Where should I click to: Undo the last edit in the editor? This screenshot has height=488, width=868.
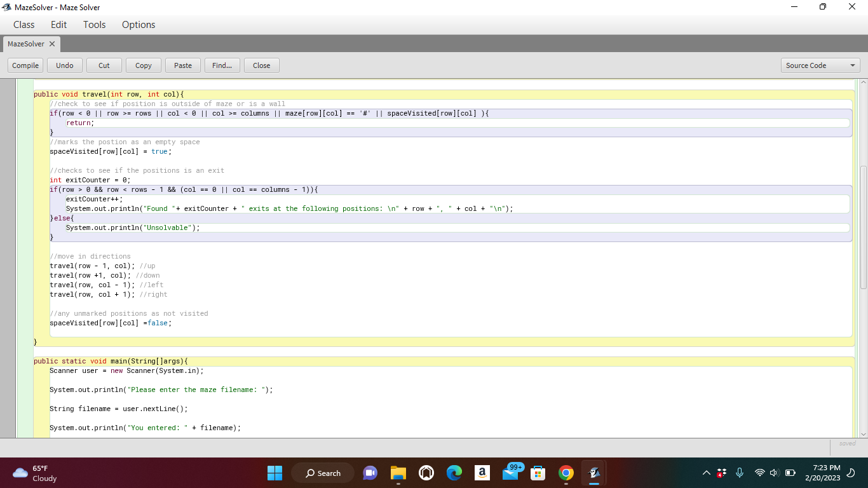[x=64, y=65]
